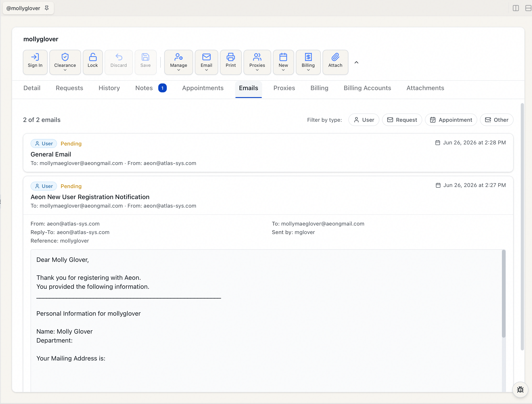Screen dimensions: 532x404
Task: Click the email body scrollbar thumb
Action: coord(503,293)
